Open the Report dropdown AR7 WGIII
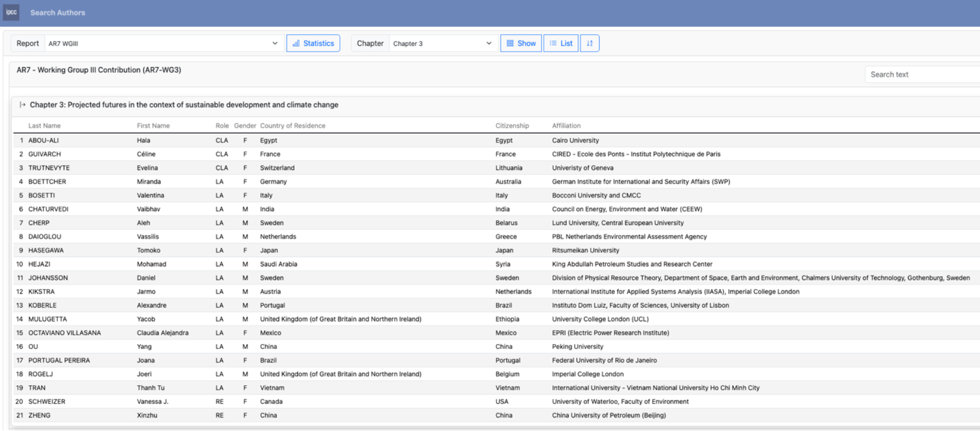The height and width of the screenshot is (431, 980). click(163, 43)
